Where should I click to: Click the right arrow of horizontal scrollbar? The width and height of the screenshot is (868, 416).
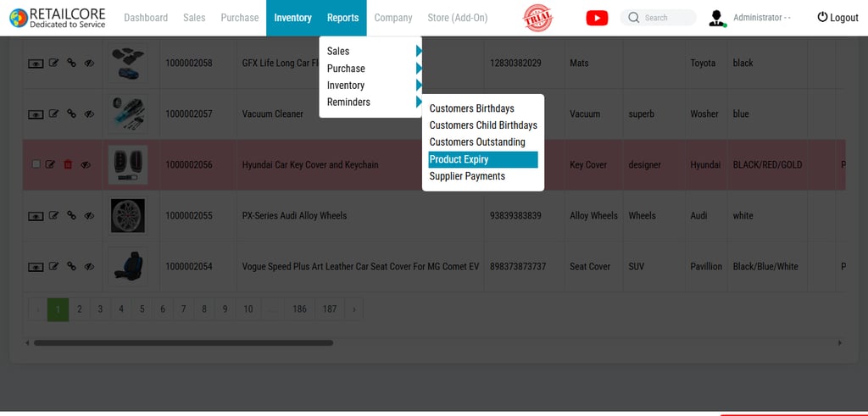click(840, 343)
